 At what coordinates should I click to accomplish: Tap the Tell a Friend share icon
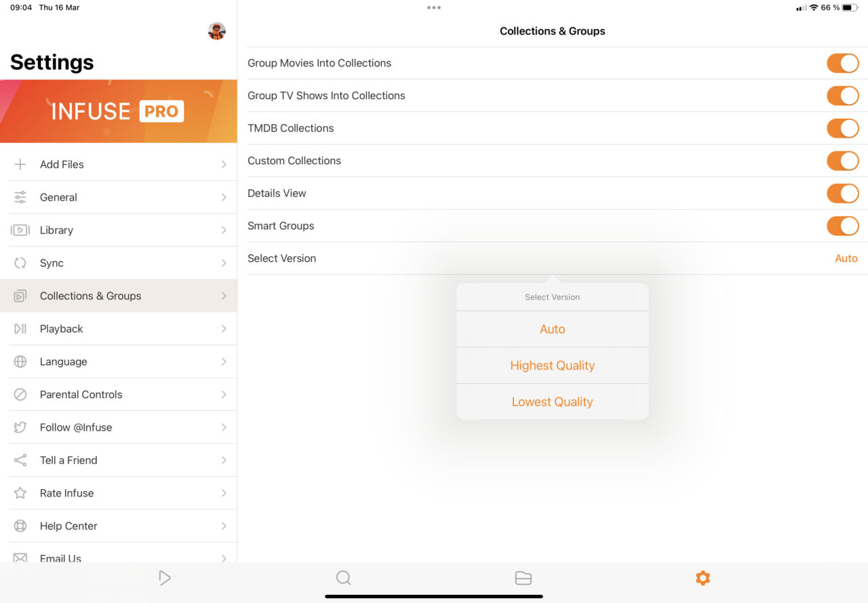[x=20, y=461]
